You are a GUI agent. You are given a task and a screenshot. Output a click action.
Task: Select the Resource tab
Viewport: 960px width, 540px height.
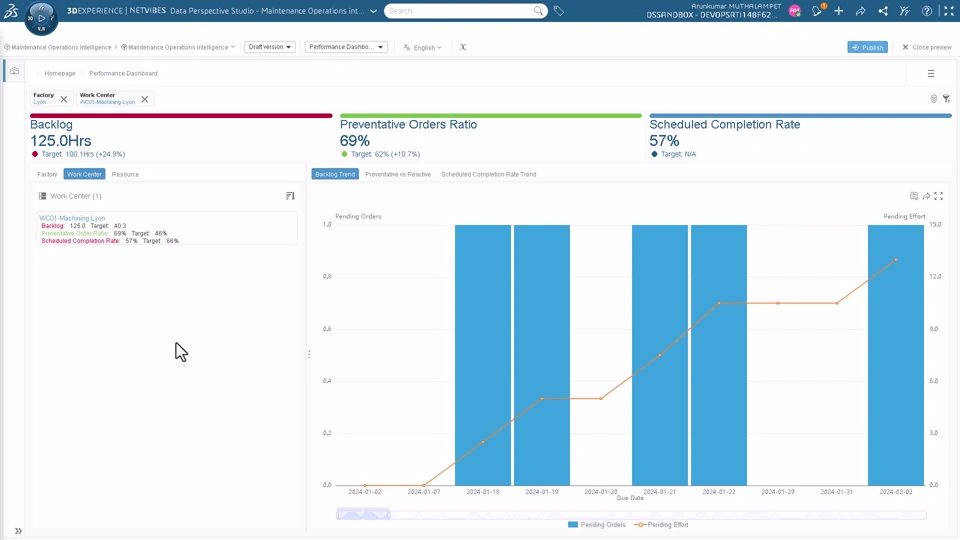point(125,174)
